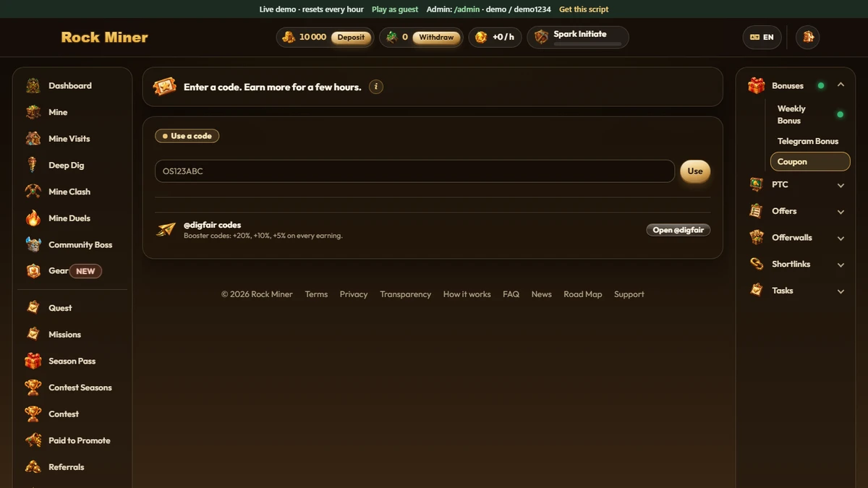Open Season Pass gift box icon
The height and width of the screenshot is (488, 868).
point(33,361)
